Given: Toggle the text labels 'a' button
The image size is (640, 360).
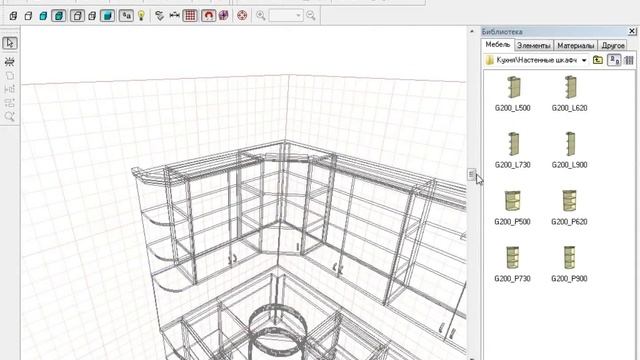Looking at the screenshot, I should [126, 16].
